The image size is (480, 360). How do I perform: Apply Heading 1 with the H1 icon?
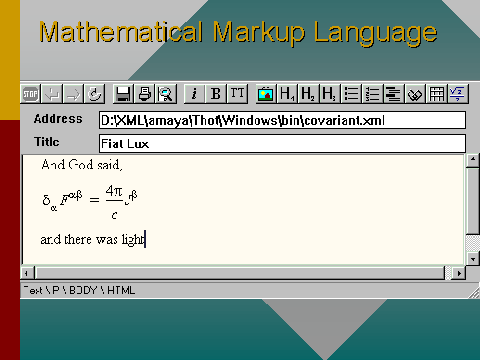click(x=287, y=94)
